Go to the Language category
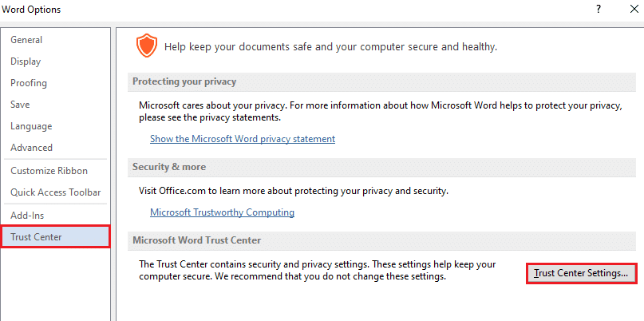This screenshot has width=644, height=321. click(x=31, y=126)
